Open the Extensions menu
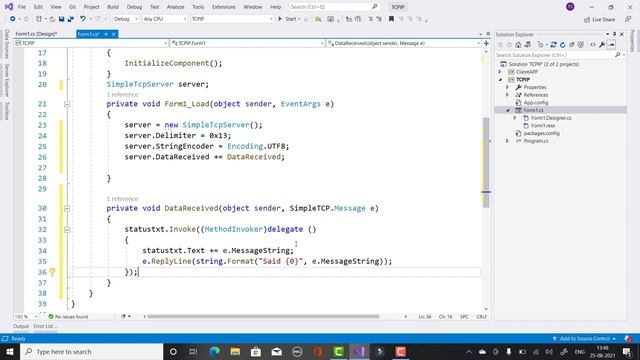Viewport: 640px width, 360px height. coord(224,7)
